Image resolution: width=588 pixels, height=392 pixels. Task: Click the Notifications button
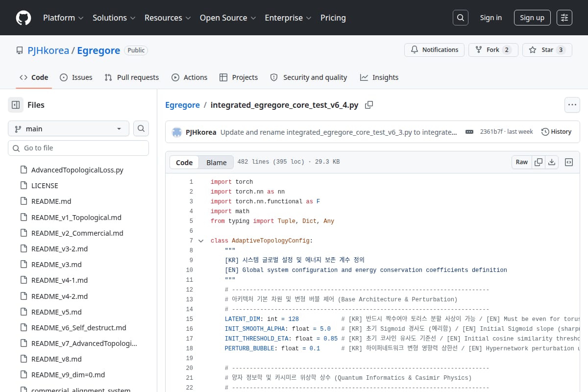[435, 50]
